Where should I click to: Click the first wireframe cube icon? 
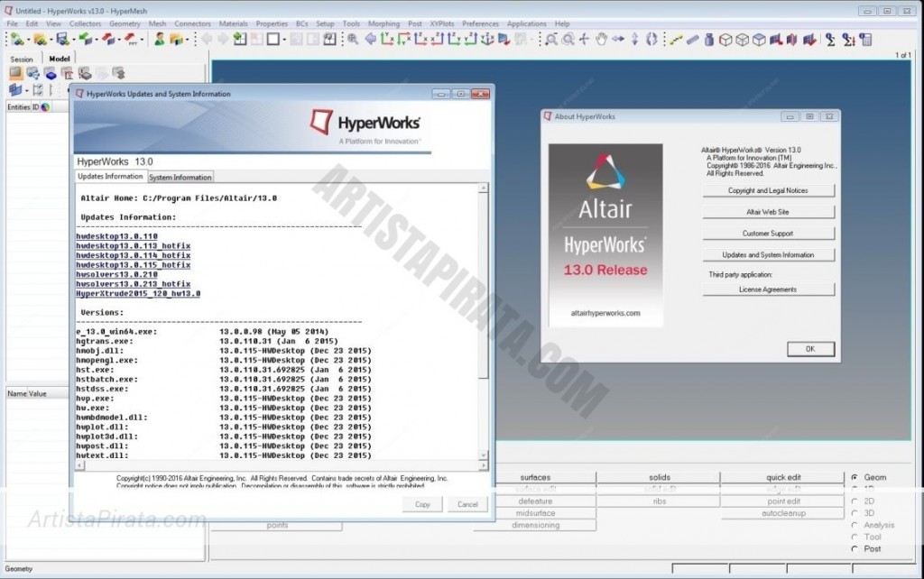coord(725,40)
